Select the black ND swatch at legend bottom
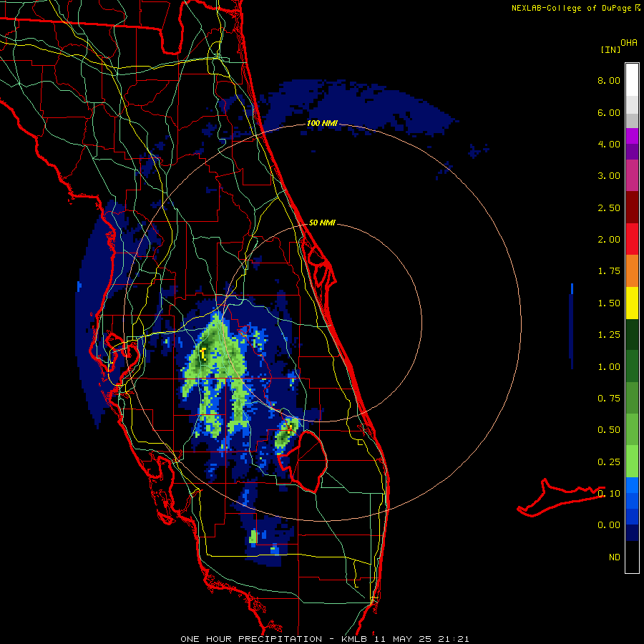 (632, 557)
